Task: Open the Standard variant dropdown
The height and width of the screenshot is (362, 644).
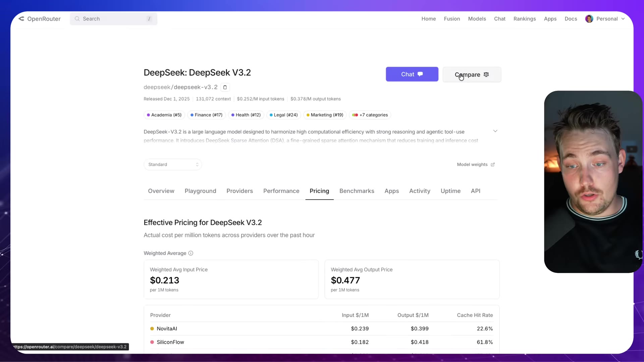Action: (173, 165)
